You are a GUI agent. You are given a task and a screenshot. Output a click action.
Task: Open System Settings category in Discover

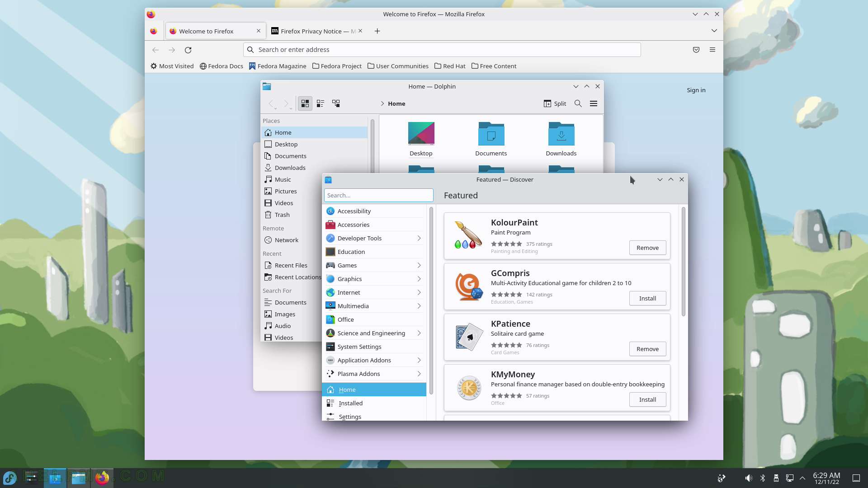[374, 347]
